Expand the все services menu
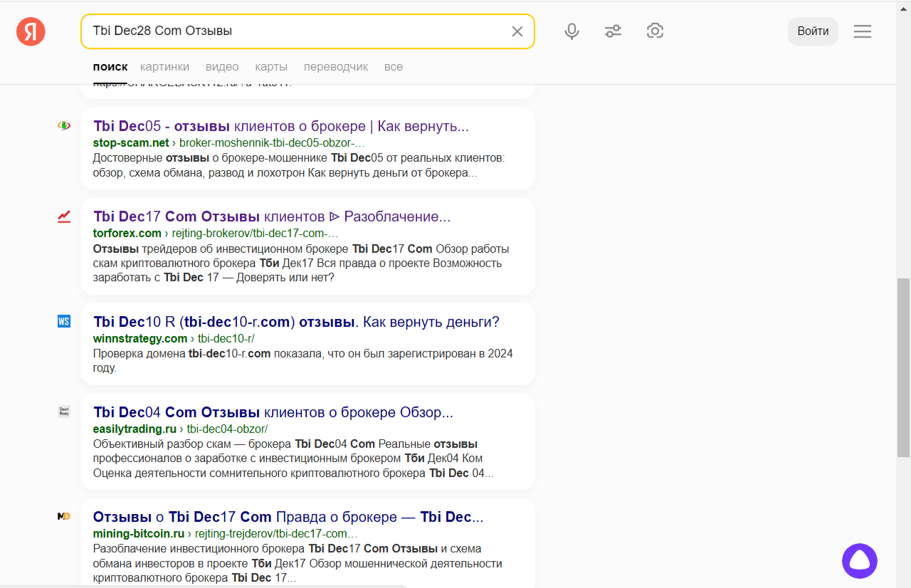The image size is (911, 588). point(394,67)
